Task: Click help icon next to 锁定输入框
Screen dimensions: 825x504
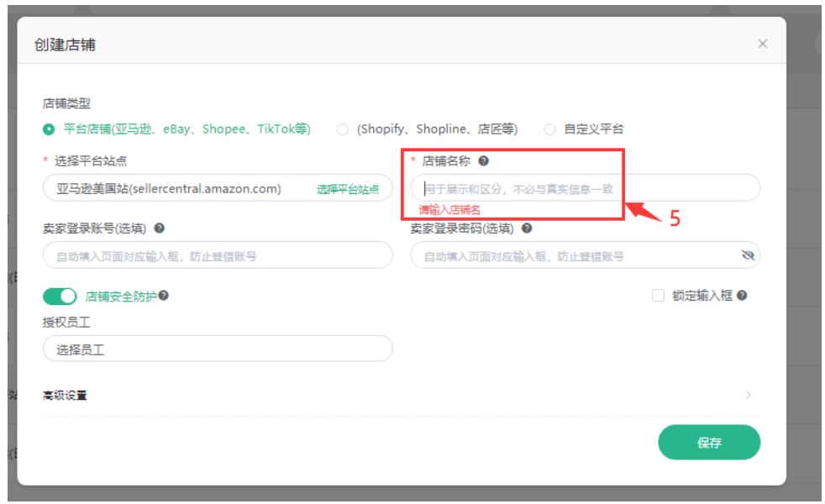Action: pos(742,296)
